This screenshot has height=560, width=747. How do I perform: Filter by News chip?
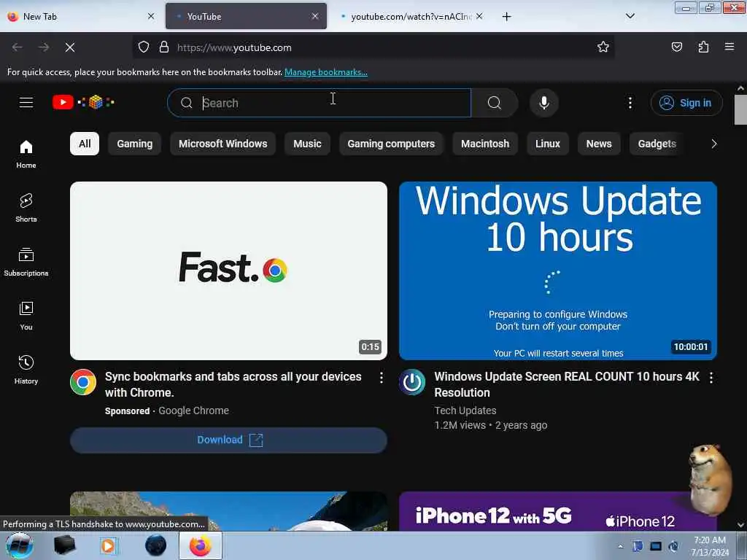[x=599, y=144]
